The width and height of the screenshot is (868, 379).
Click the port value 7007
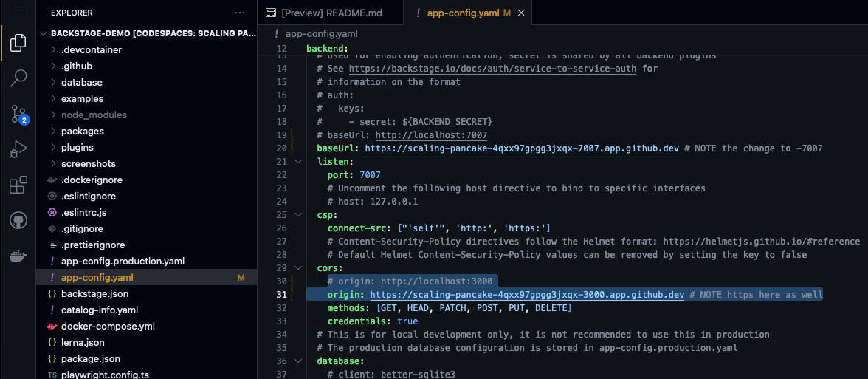370,174
